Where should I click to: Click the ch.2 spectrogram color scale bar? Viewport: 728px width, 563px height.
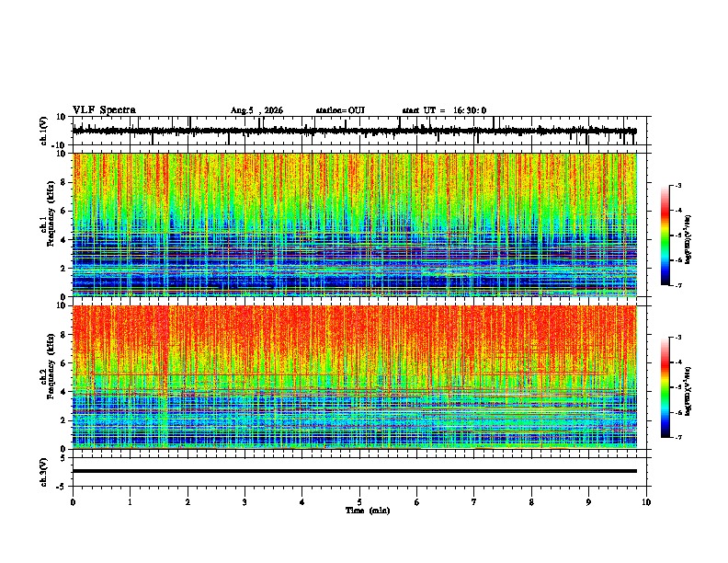pyautogui.click(x=665, y=387)
